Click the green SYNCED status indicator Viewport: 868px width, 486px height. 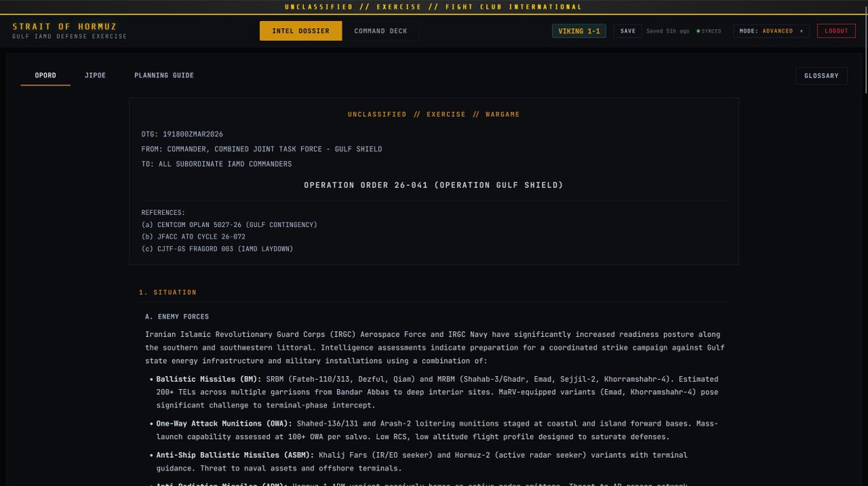click(709, 31)
